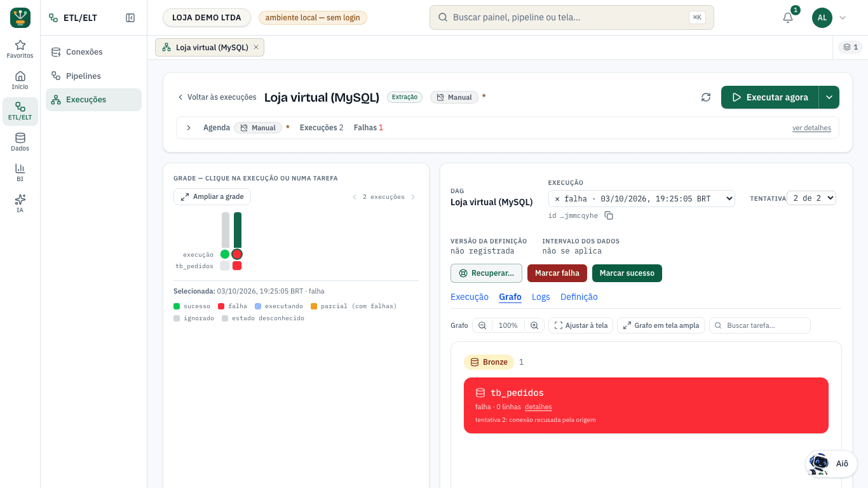The height and width of the screenshot is (488, 868).
Task: Focus the Buscar tarefa search field
Action: (x=760, y=325)
